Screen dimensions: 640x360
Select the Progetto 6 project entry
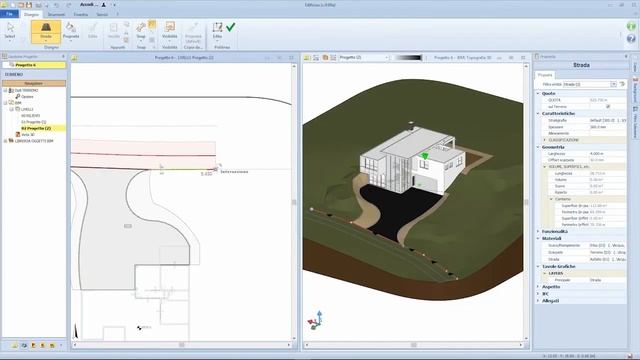click(x=34, y=65)
